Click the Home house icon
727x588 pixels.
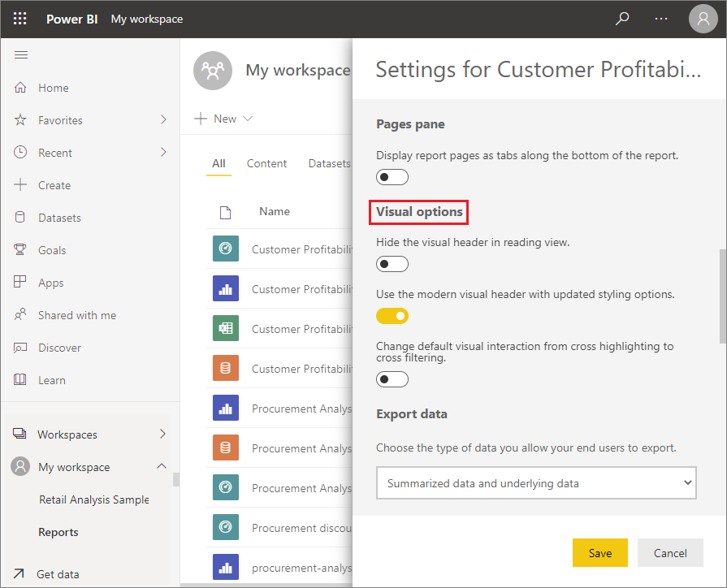point(20,87)
